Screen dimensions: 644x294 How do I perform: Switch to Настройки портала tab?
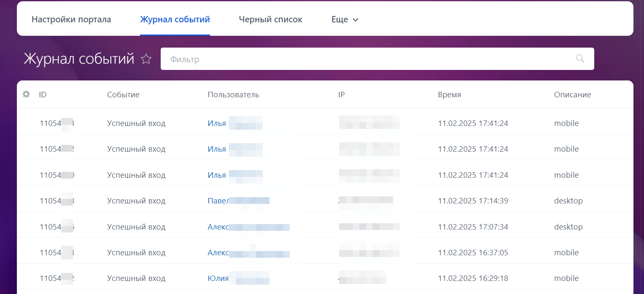point(71,20)
